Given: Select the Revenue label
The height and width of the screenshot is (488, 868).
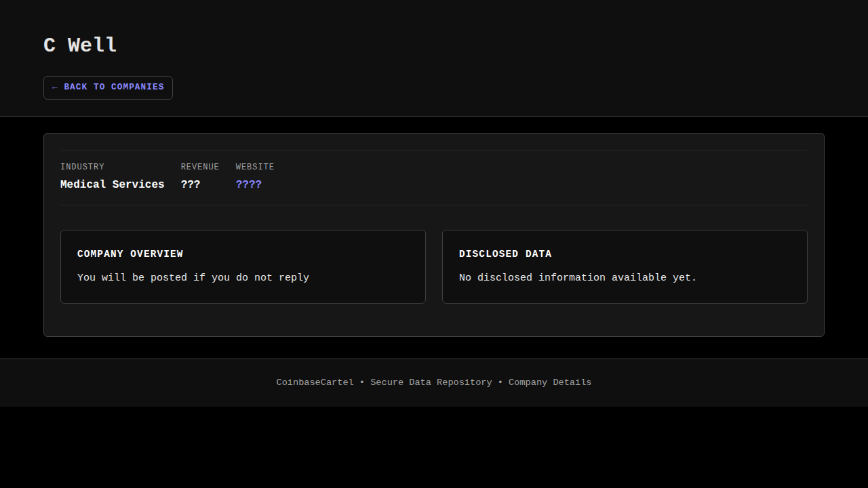Looking at the screenshot, I should pos(199,167).
